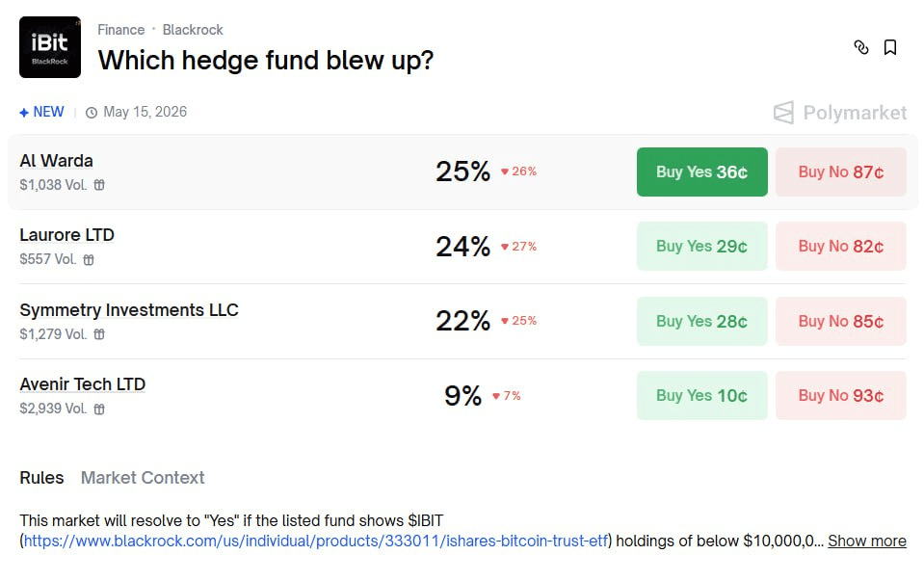This screenshot has width=924, height=581.
Task: Click the gift icon next to Al Warda volume
Action: [99, 185]
